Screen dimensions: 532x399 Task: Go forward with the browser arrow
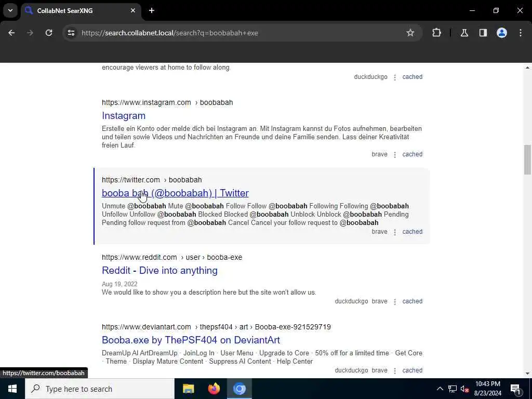point(30,33)
